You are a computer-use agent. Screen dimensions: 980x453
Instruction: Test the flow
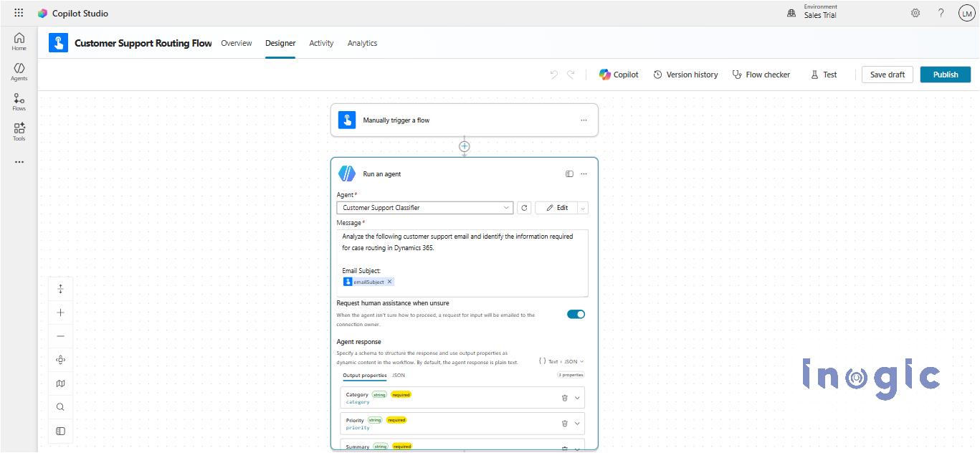click(824, 75)
